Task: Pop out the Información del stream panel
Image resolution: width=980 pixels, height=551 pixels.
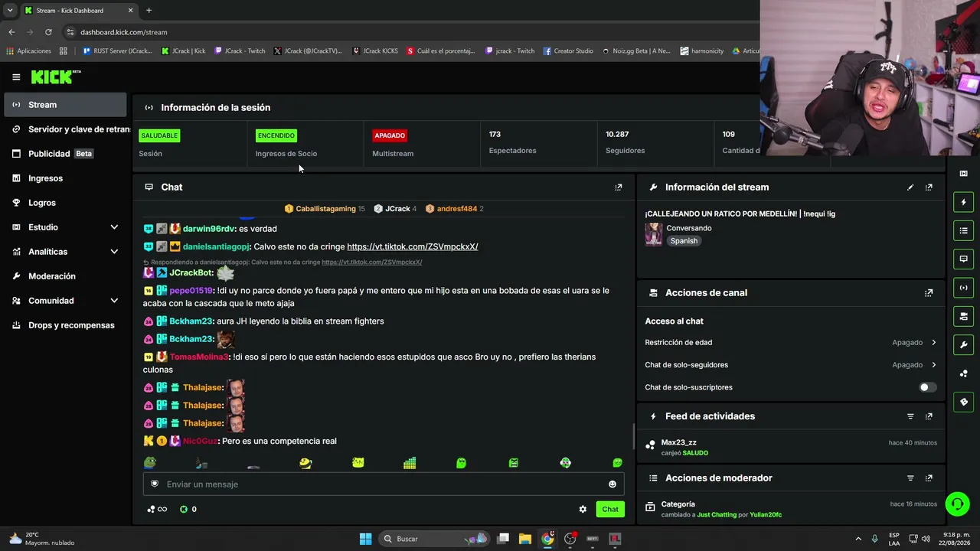Action: pyautogui.click(x=929, y=187)
